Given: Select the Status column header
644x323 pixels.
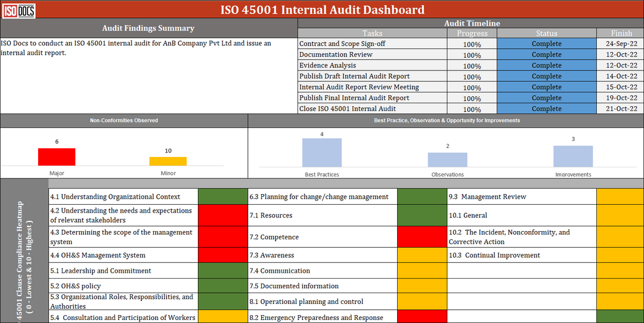Looking at the screenshot, I should [546, 33].
